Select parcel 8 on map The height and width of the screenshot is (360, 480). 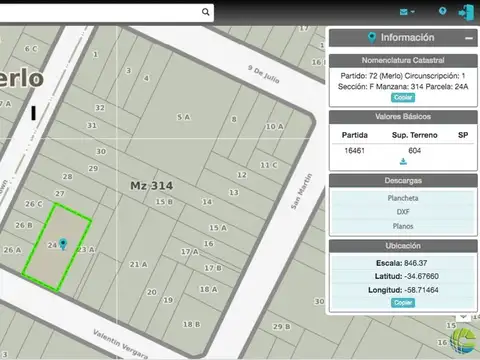point(234,119)
